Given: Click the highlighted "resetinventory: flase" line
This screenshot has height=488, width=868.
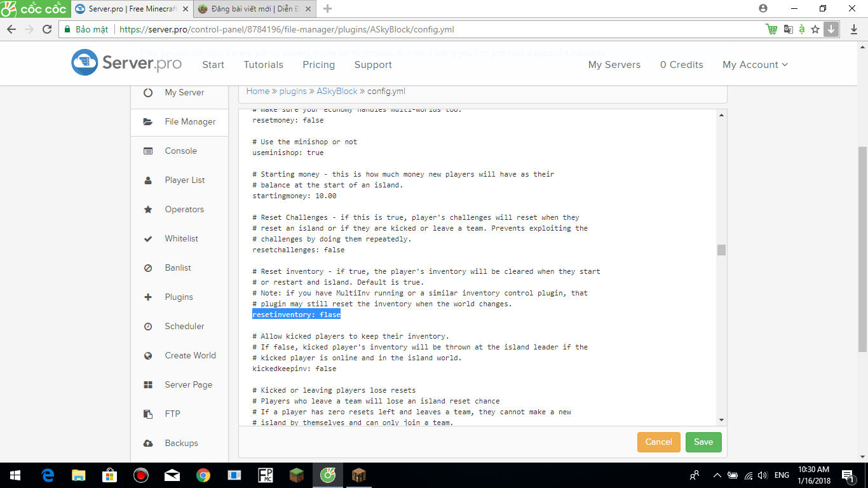Looking at the screenshot, I should click(x=296, y=315).
